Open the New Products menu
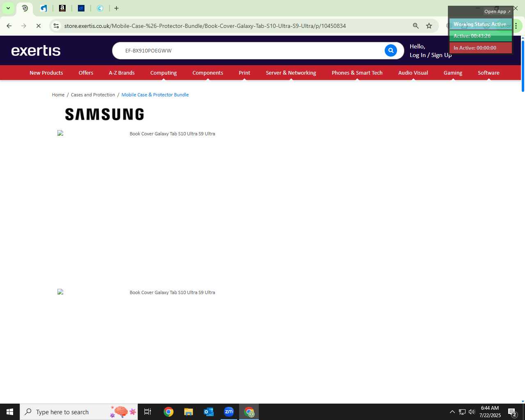525x420 pixels. pyautogui.click(x=46, y=73)
